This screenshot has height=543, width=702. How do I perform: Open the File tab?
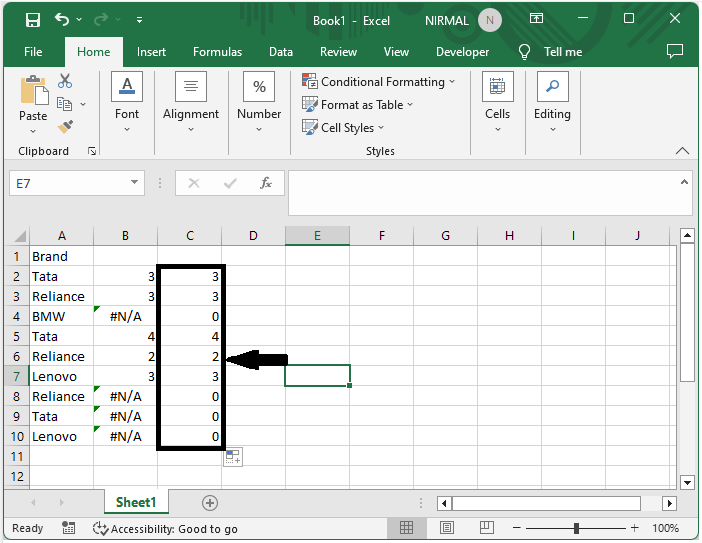coord(33,52)
